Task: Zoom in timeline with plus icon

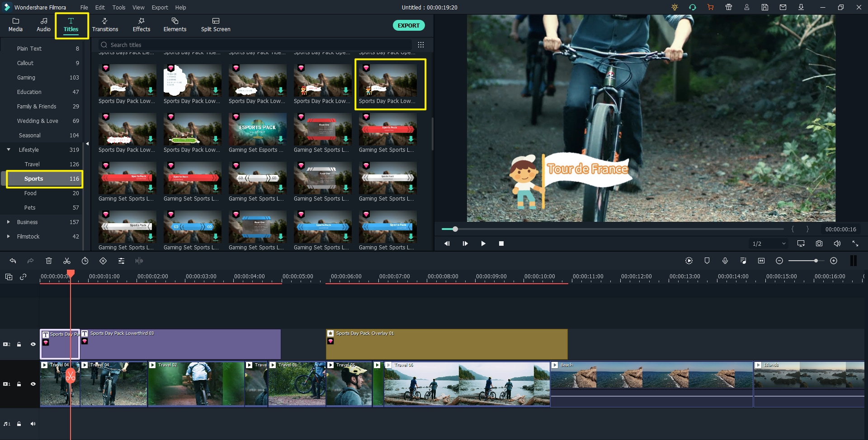Action: [x=834, y=261]
